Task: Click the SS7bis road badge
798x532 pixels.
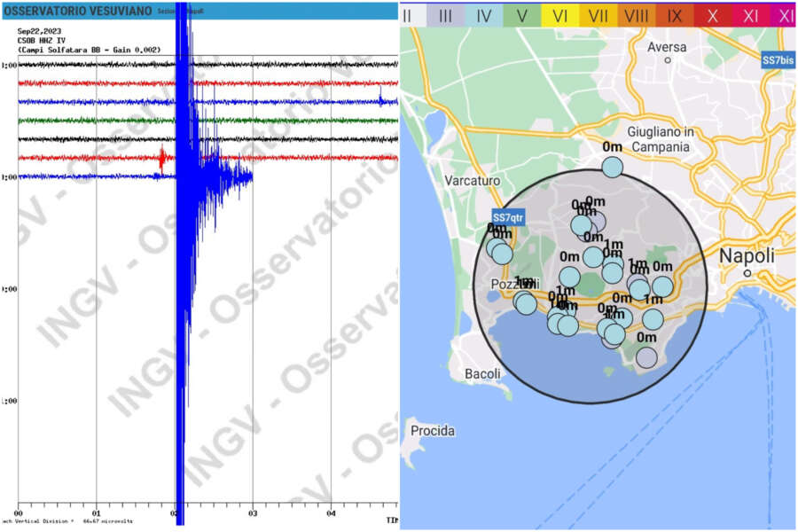Action: point(778,60)
